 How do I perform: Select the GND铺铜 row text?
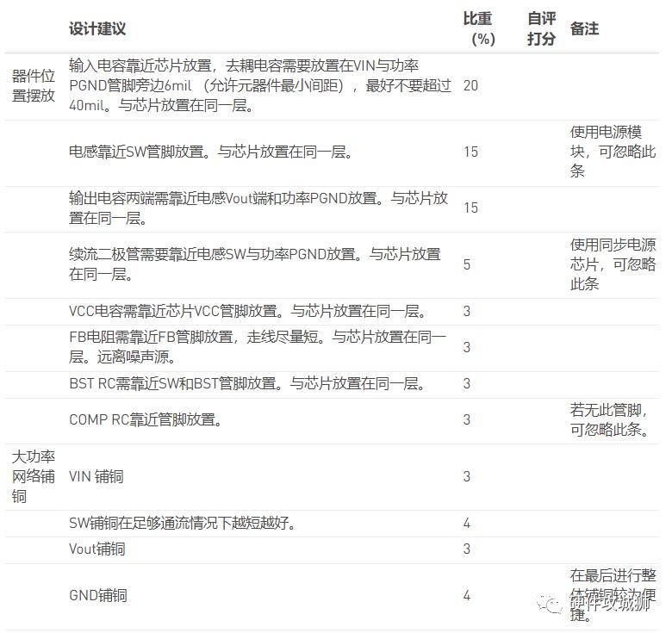(98, 595)
